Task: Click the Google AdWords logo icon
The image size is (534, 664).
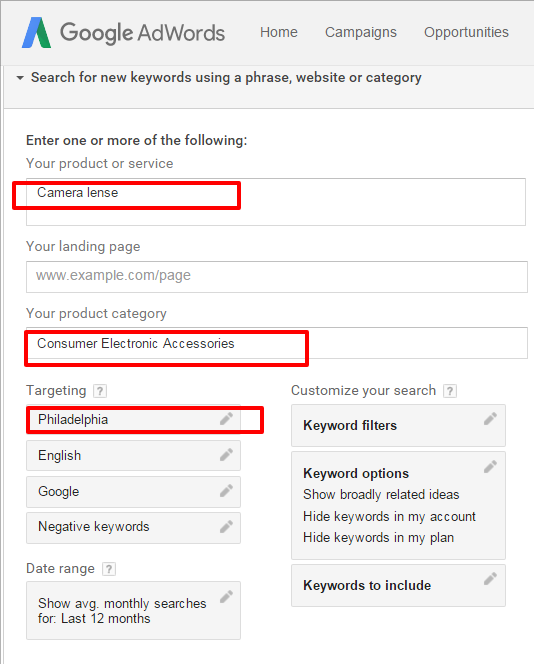Action: pos(36,32)
